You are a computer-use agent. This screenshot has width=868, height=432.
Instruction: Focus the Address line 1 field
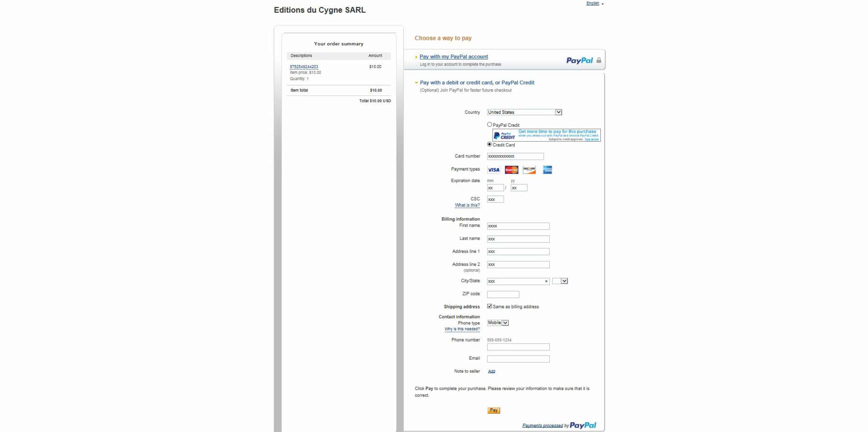point(518,252)
